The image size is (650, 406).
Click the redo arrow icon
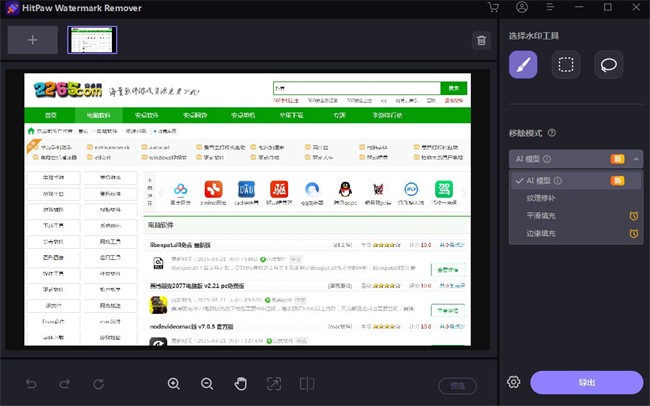(64, 384)
